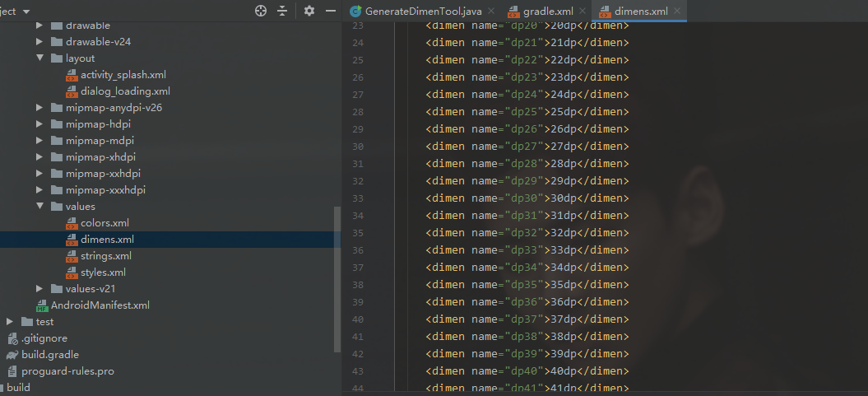Expand the mipmap-xxxhdpi folder arrow
The height and width of the screenshot is (396, 868).
tap(39, 190)
